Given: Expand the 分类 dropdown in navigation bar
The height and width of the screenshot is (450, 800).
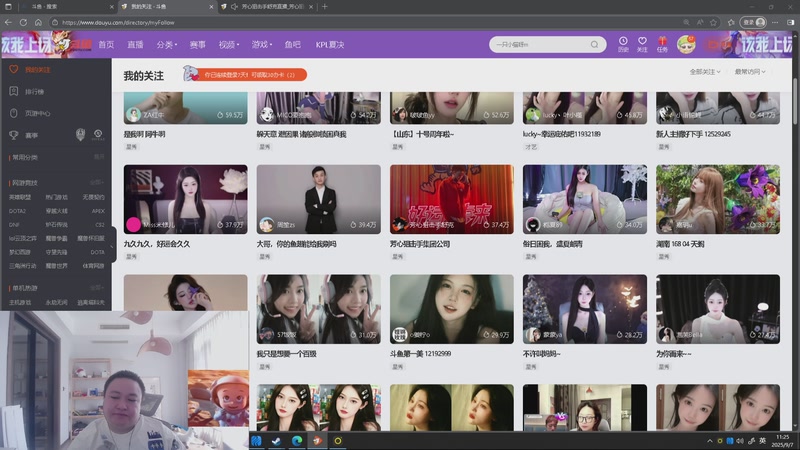Looking at the screenshot, I should click(166, 45).
